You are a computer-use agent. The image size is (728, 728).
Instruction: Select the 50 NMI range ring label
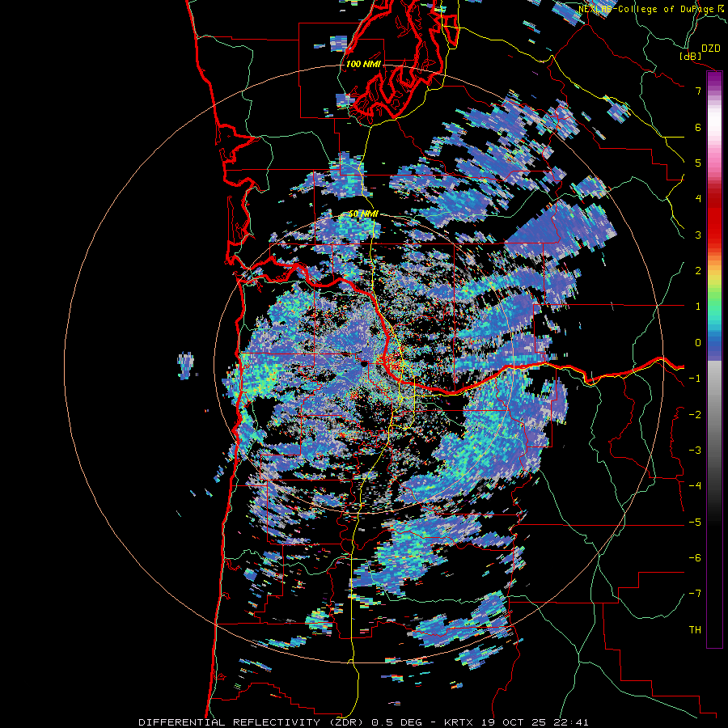point(363,214)
